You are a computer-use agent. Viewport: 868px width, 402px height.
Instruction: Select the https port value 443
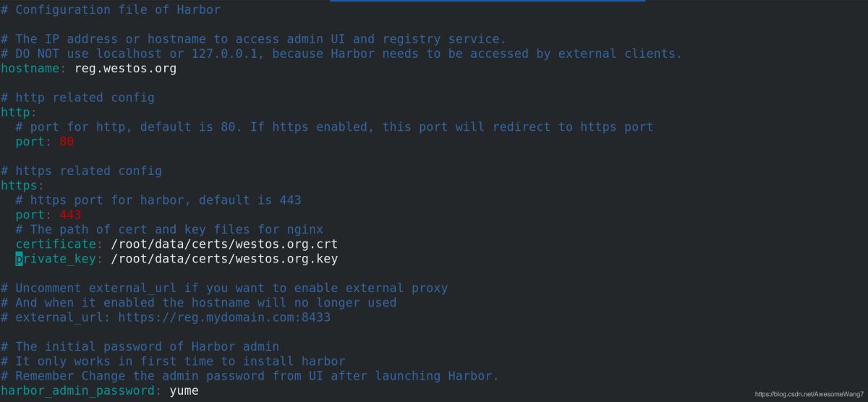pyautogui.click(x=70, y=215)
